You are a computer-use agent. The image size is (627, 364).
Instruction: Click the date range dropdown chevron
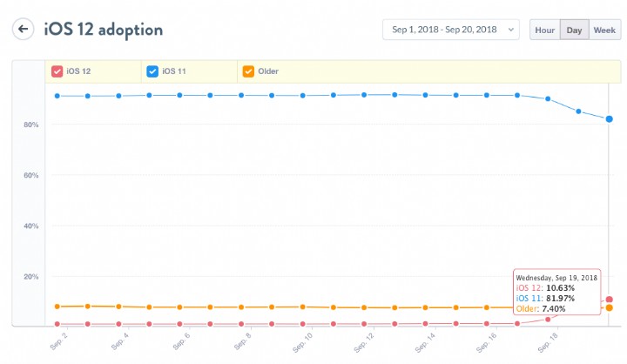point(509,30)
